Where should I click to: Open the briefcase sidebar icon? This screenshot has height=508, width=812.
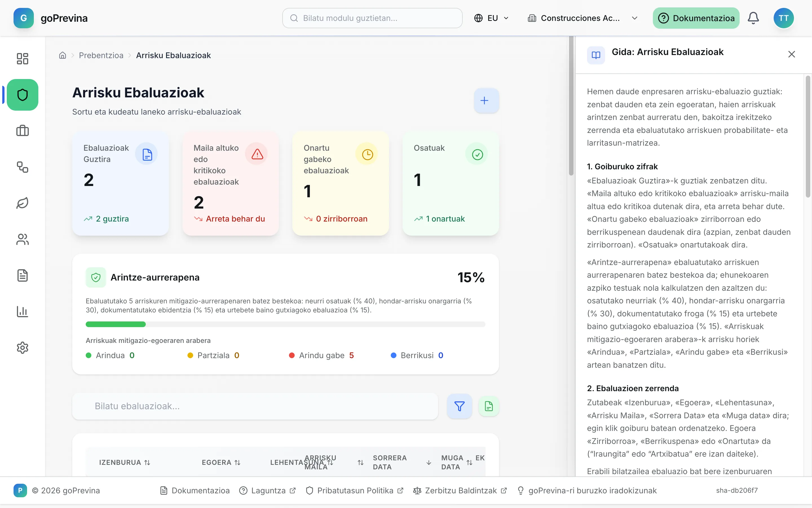pos(23,131)
